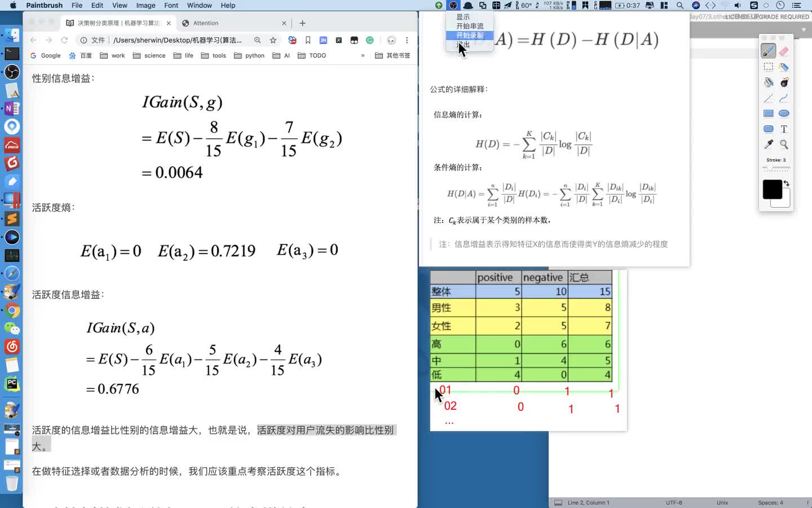Click Line 2, Column 1 status indicator
The height and width of the screenshot is (508, 812).
588,502
